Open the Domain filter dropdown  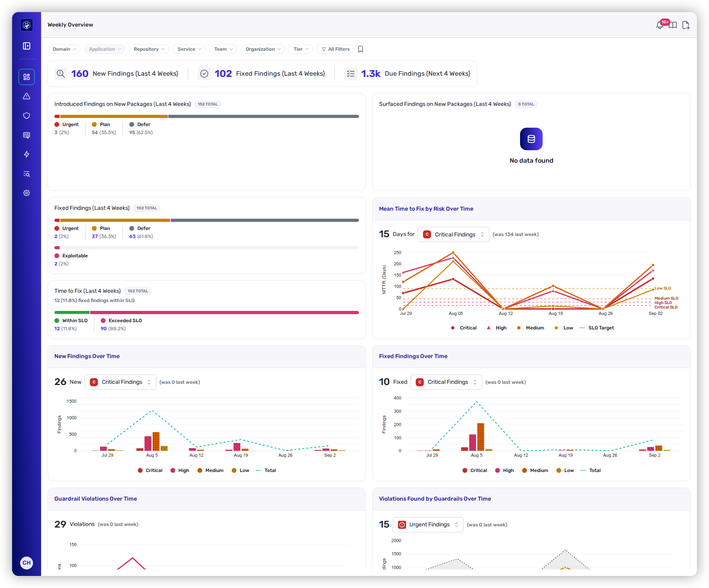point(64,49)
